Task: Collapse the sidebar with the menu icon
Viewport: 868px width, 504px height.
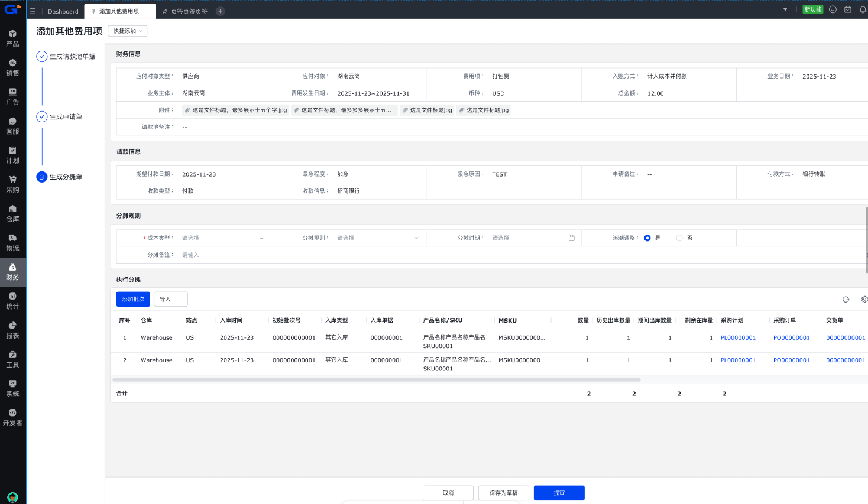Action: [x=33, y=11]
